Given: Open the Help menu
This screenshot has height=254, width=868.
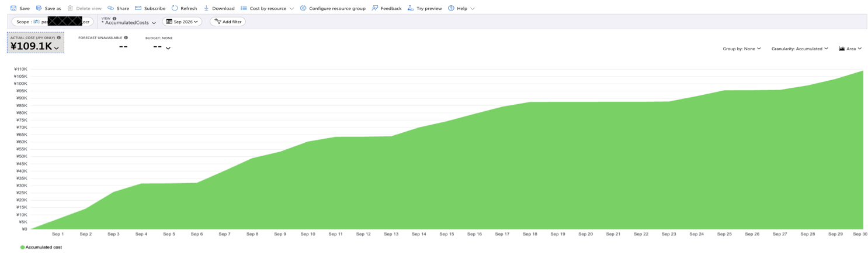Looking at the screenshot, I should click(461, 8).
